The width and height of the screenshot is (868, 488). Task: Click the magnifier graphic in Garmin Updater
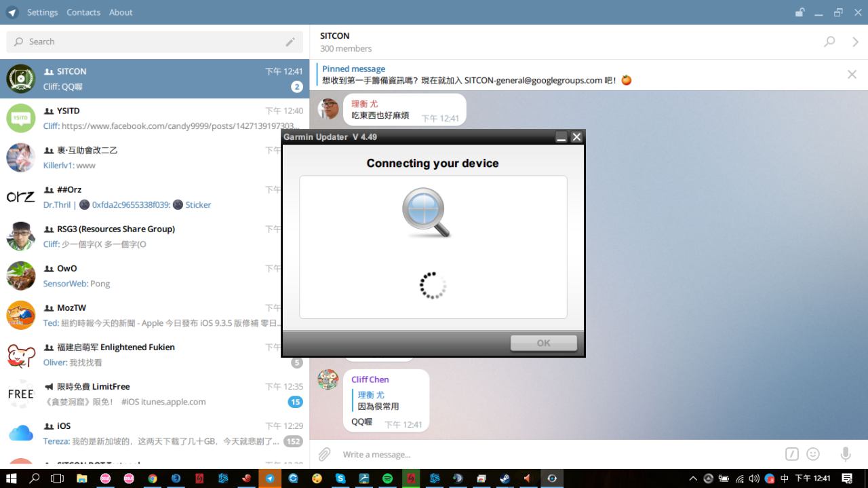point(426,212)
